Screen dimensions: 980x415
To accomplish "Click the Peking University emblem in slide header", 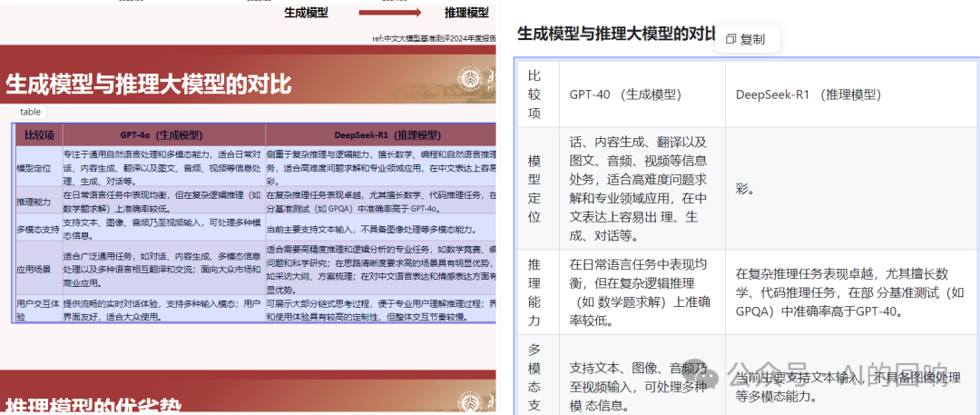I will coord(469,79).
